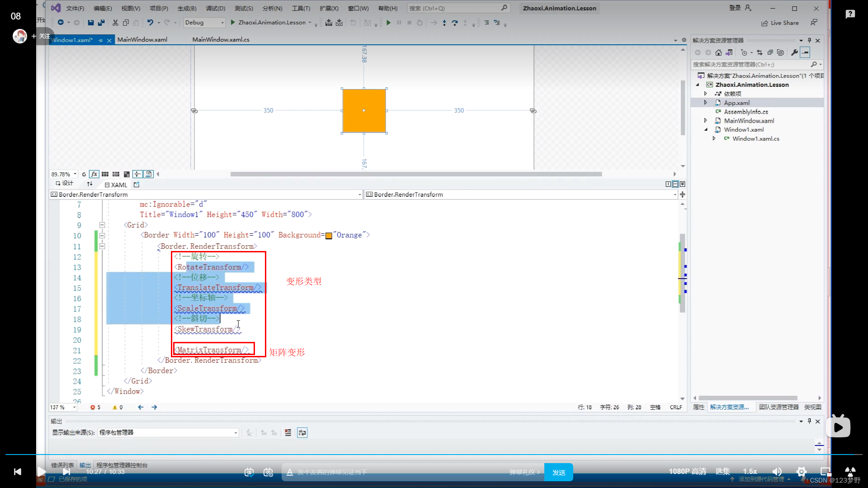Toggle the designer artboard background button

click(127, 174)
